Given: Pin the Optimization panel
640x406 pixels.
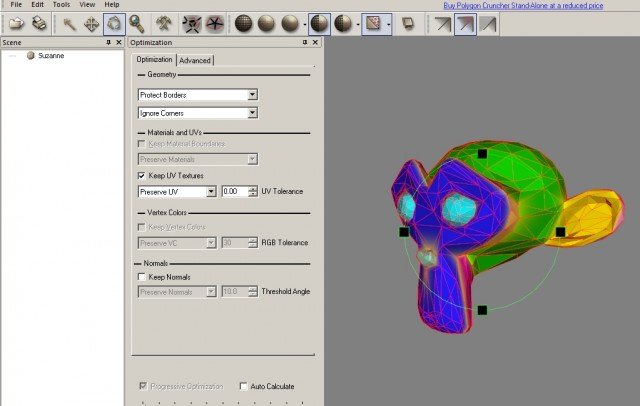Looking at the screenshot, I should [304, 42].
